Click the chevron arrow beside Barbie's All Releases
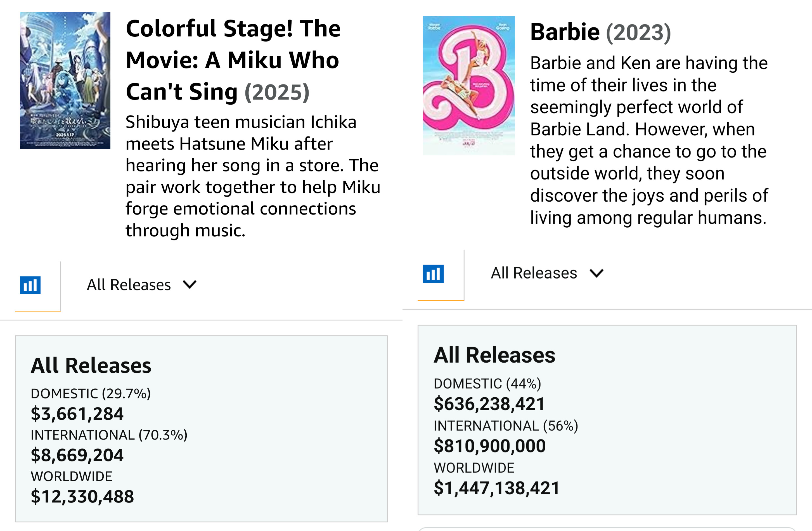This screenshot has width=812, height=531. [x=597, y=273]
